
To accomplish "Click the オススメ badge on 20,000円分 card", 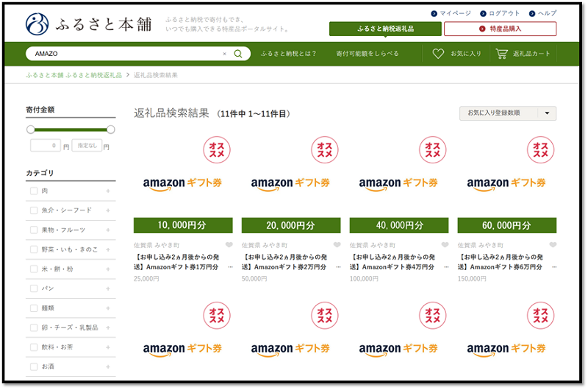I will 325,150.
